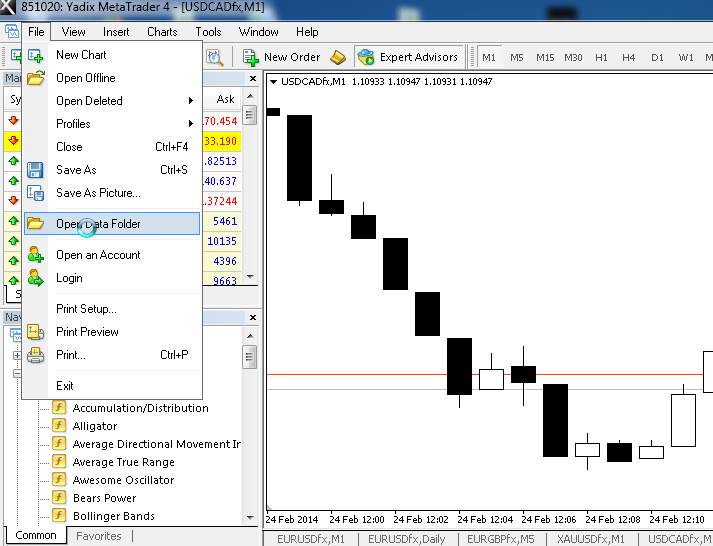Viewport: 713px width, 546px height.
Task: Select the M1 timeframe button
Action: (489, 58)
